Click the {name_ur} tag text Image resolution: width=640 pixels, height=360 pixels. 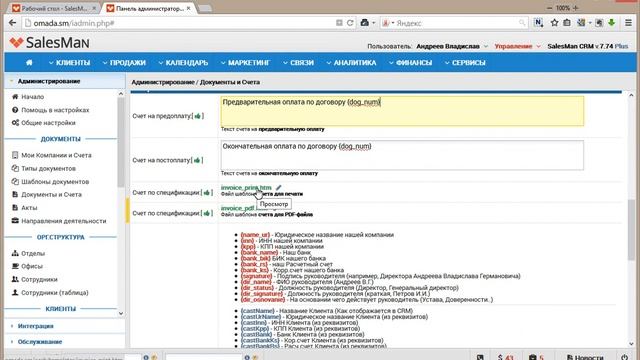[x=255, y=235]
